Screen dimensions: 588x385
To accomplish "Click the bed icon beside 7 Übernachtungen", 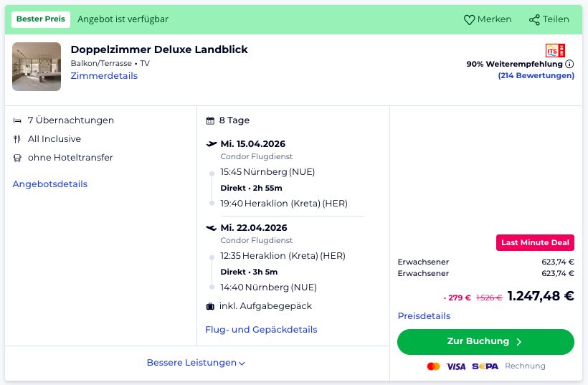I will point(17,120).
